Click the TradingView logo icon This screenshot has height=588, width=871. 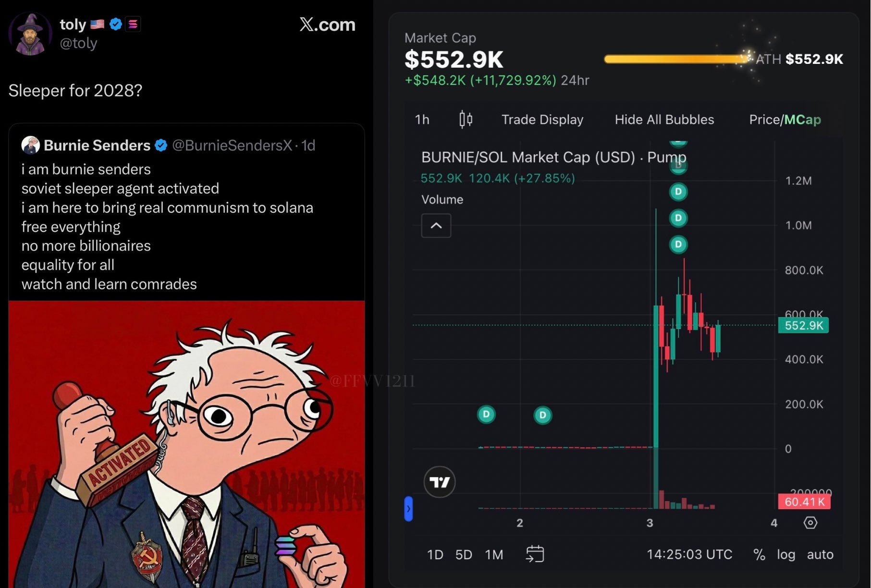pos(439,482)
